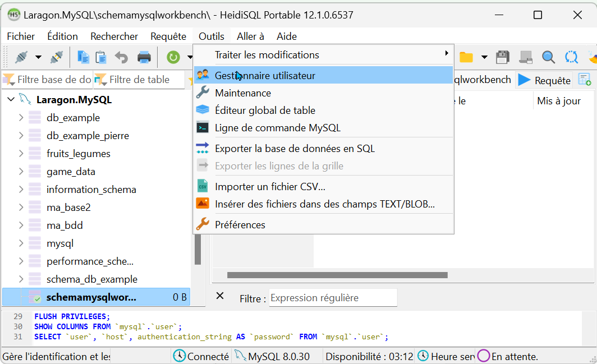
Task: Click the horizontal scrollbar in the table grid
Action: (x=337, y=275)
